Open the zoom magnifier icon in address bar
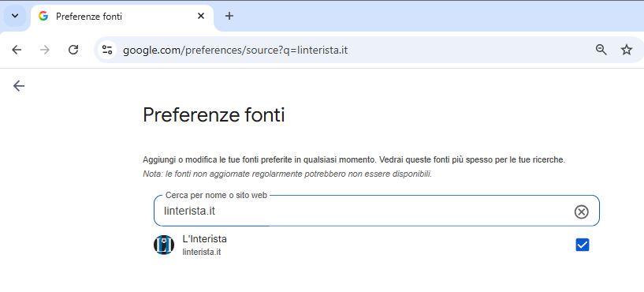Image resolution: width=644 pixels, height=292 pixels. (x=601, y=50)
